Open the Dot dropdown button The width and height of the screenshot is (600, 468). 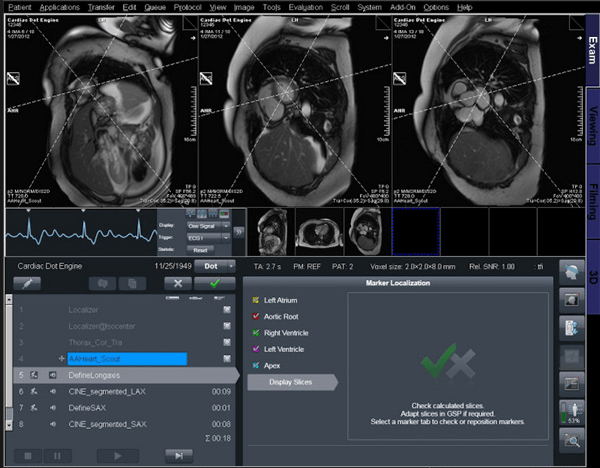213,266
